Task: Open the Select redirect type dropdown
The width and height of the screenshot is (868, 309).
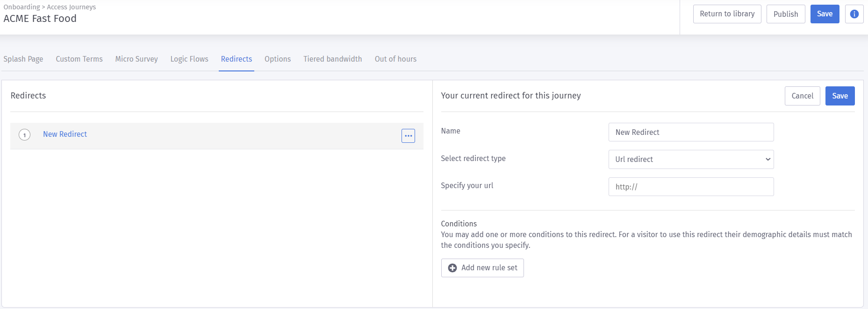Action: pyautogui.click(x=691, y=159)
